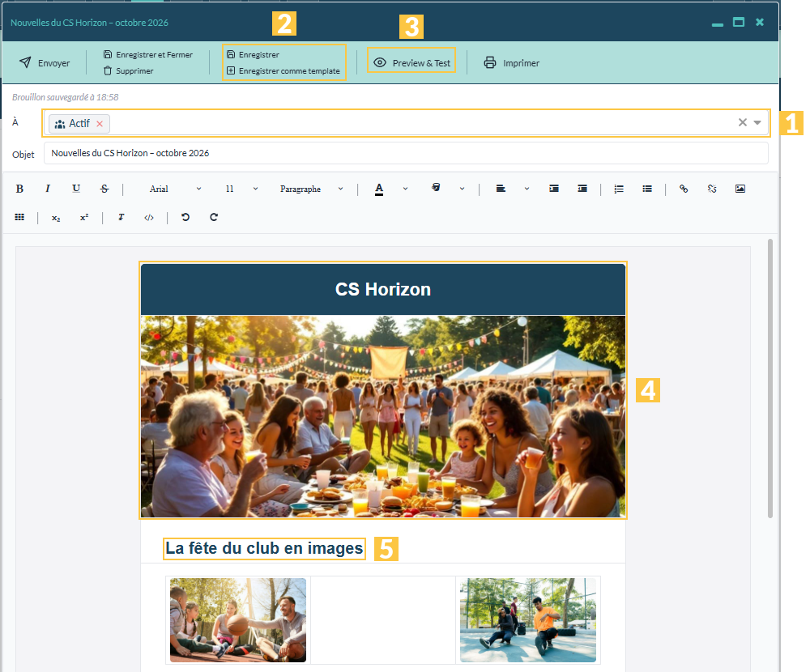Apply the background highlight color icon
This screenshot has width=810, height=672.
coord(436,188)
